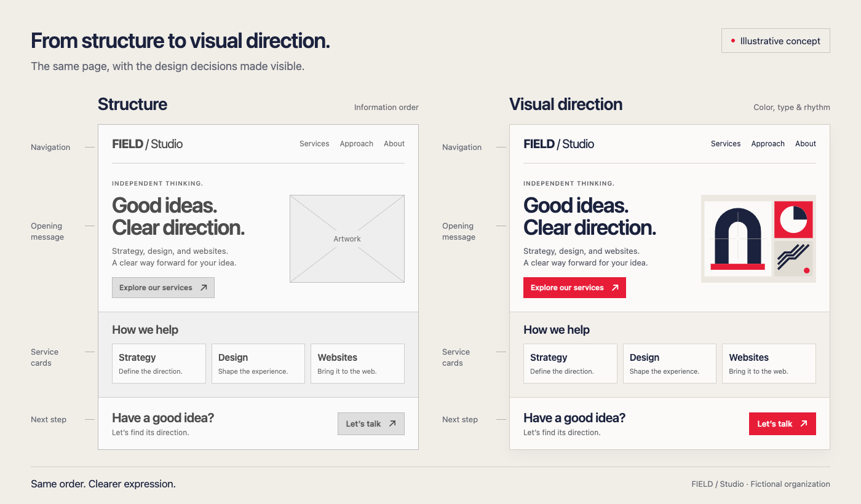
Task: Click About in the Visual direction navigation
Action: coord(806,144)
